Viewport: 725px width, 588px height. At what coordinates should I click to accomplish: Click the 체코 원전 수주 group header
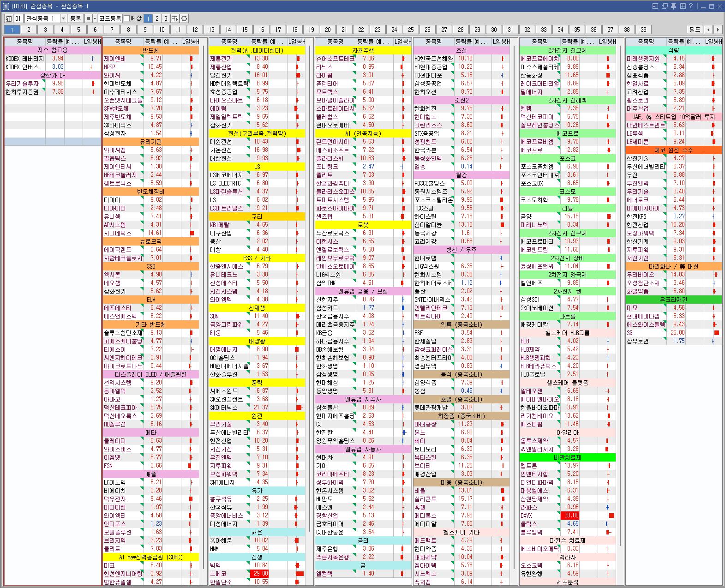674,150
